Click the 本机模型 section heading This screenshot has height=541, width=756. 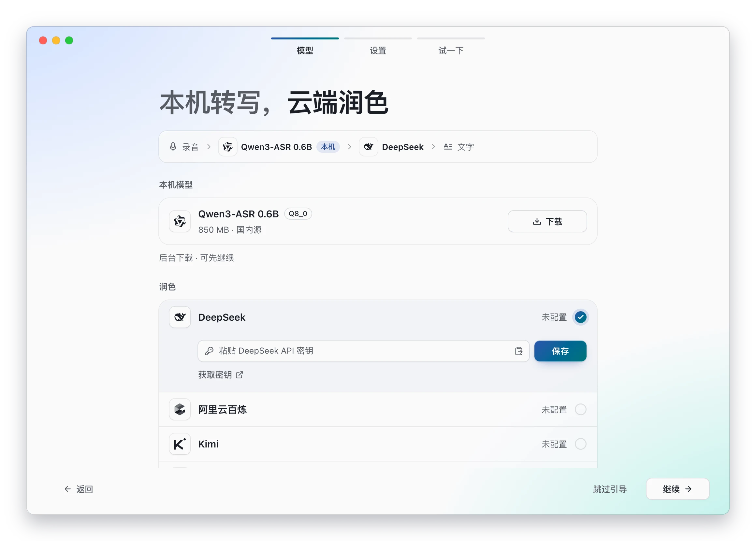coord(176,184)
